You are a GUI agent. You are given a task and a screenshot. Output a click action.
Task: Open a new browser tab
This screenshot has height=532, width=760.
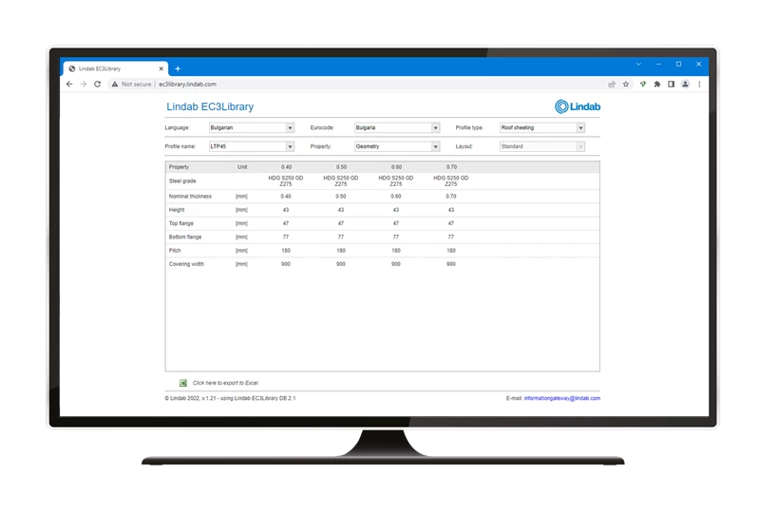178,68
